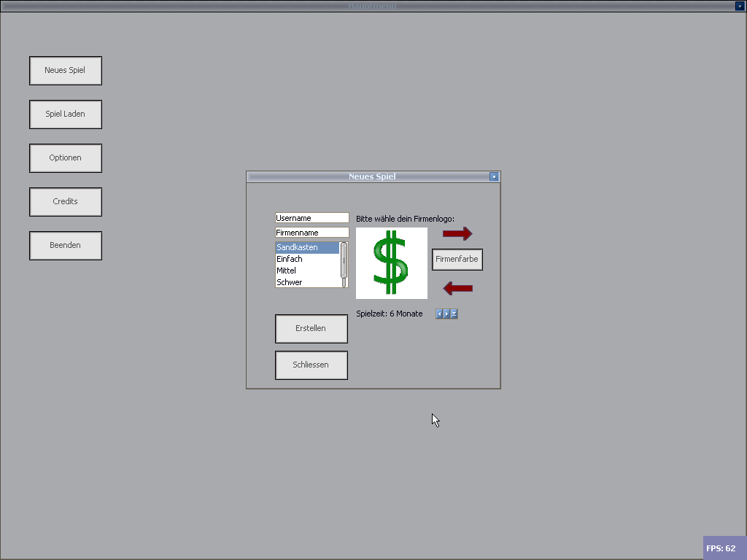Screen dimensions: 747x560
Task: Open Optionen from the main menu
Action: (66, 158)
